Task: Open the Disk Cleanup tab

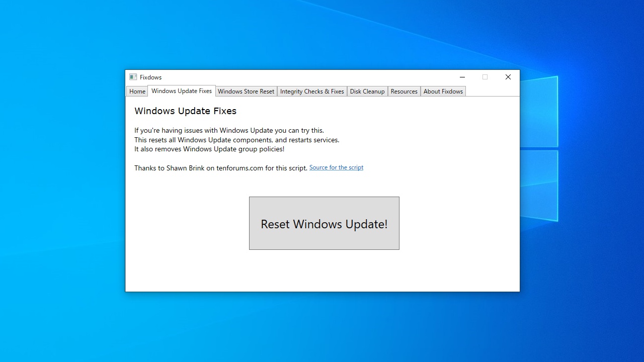Action: [367, 92]
